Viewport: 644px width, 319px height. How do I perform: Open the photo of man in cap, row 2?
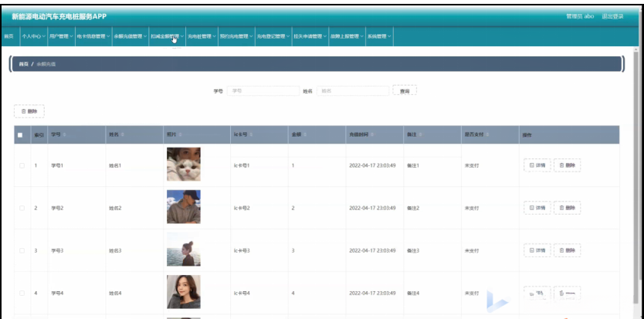[184, 207]
